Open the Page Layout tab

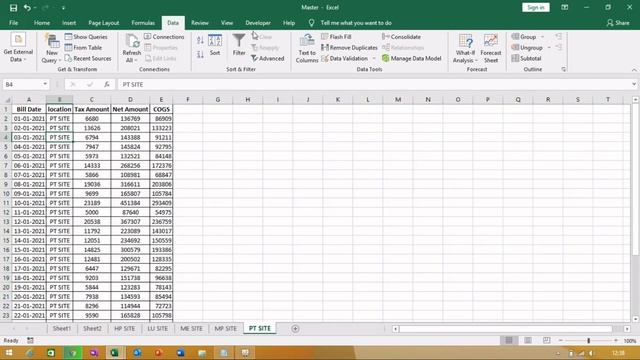104,23
